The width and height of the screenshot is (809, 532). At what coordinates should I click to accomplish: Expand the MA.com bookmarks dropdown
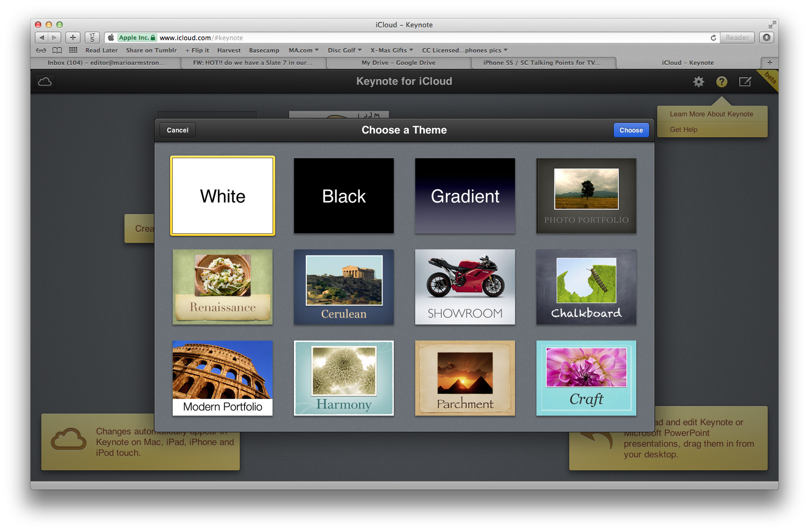(x=304, y=50)
